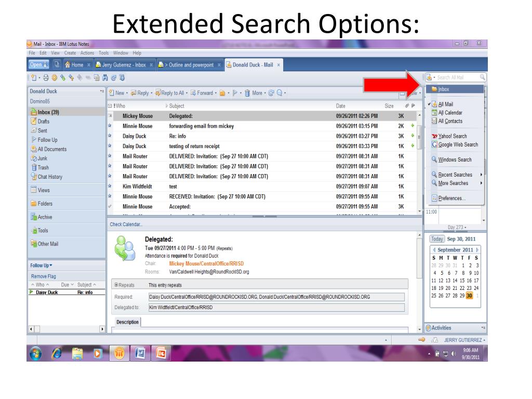Click the Windows Start orb
This screenshot has height=399, width=532.
[x=36, y=353]
